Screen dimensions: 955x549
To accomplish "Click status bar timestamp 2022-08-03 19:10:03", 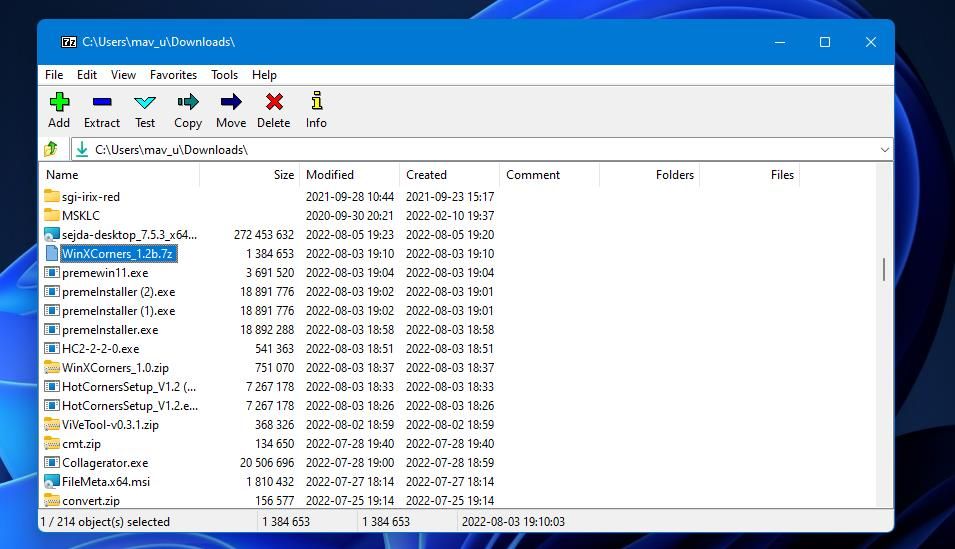I will [513, 522].
